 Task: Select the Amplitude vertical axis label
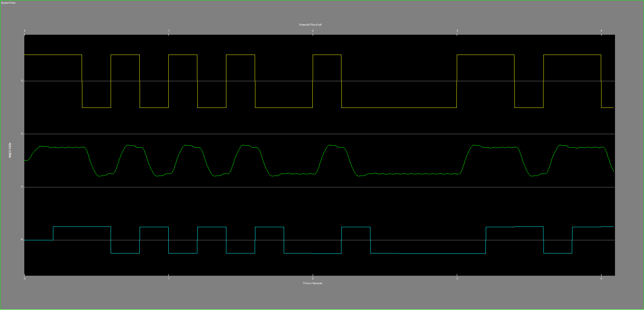10,150
